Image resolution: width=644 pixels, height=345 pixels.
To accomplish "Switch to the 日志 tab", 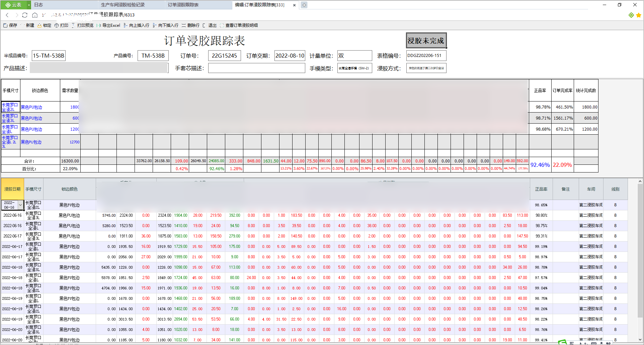I will (38, 5).
